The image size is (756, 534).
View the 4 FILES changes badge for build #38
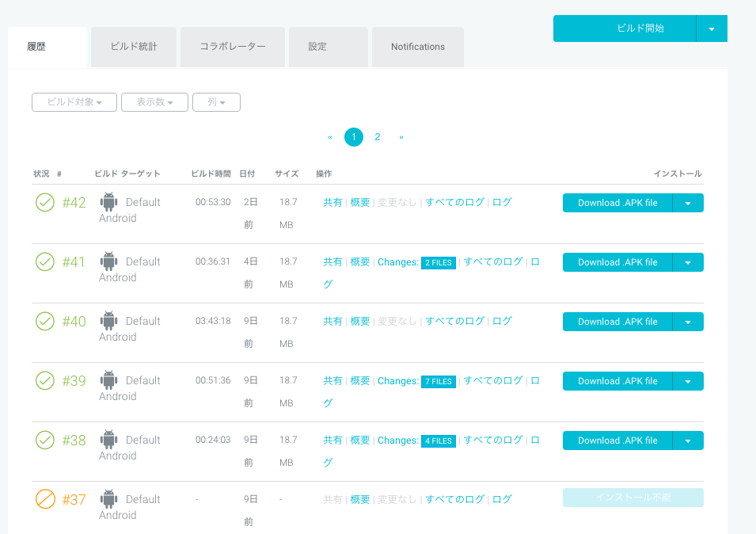pyautogui.click(x=439, y=441)
